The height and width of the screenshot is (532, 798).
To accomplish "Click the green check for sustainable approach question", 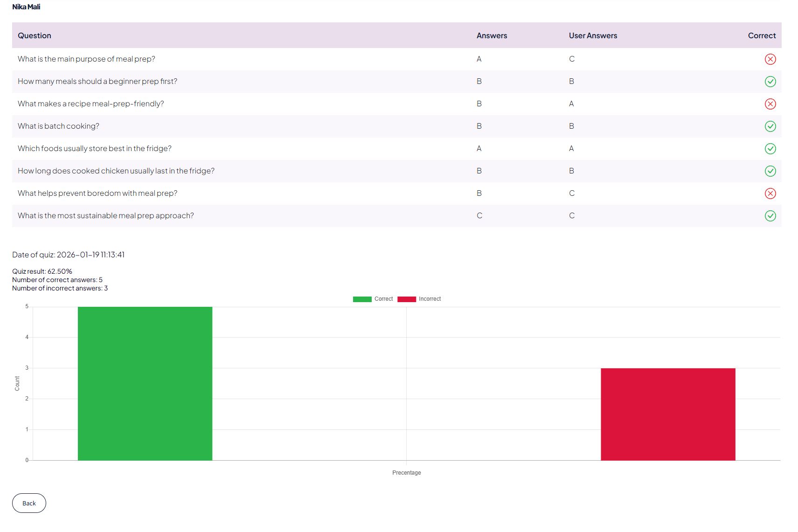I will (x=770, y=216).
